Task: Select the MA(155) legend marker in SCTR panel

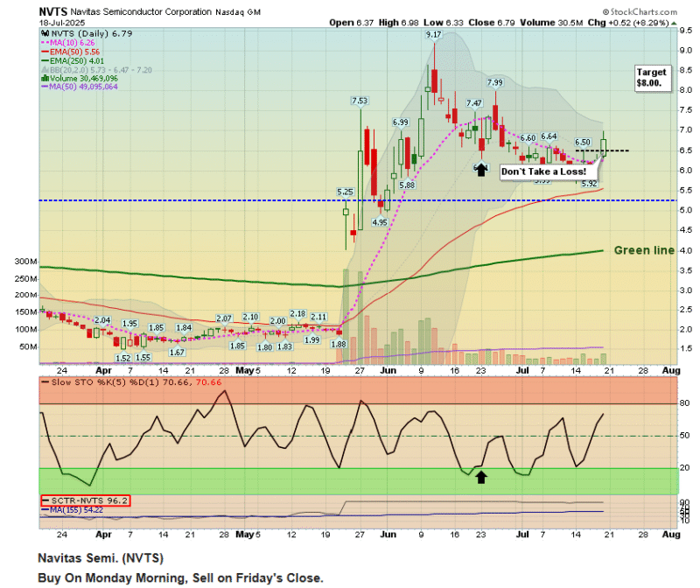Action: tap(44, 509)
